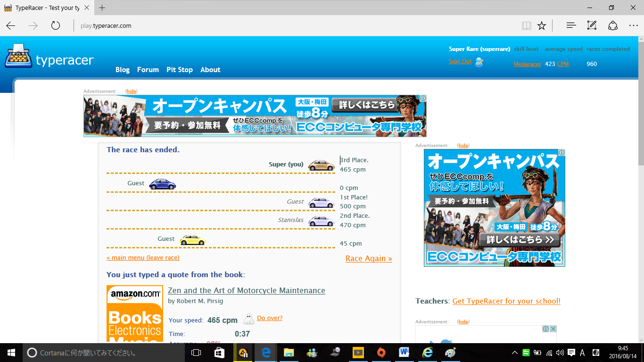Viewport: 644px width, 362px height.
Task: Click the Edge share icon
Action: click(x=612, y=25)
